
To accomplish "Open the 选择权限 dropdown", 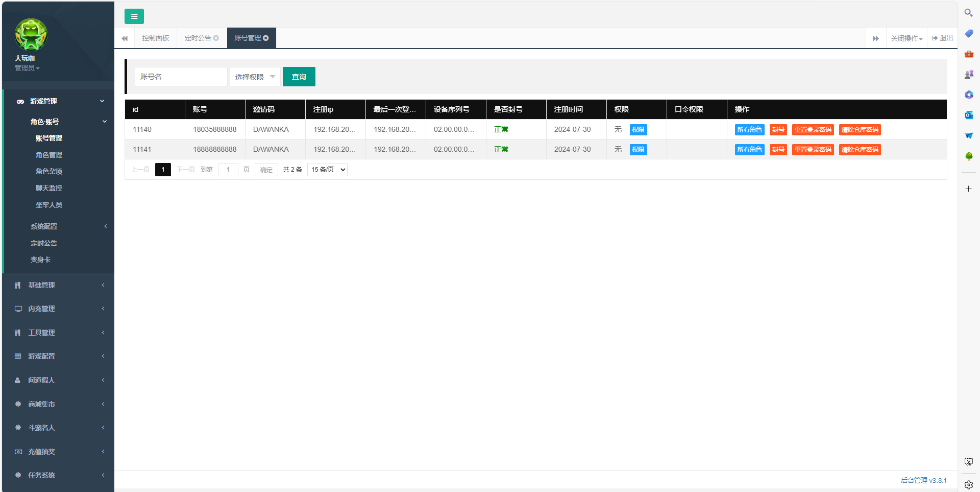I will tap(255, 77).
